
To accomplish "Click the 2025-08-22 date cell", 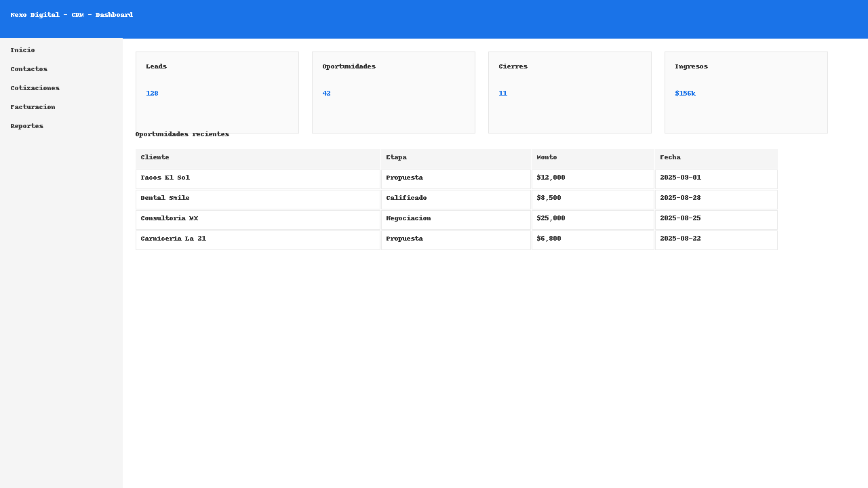I will 716,240.
